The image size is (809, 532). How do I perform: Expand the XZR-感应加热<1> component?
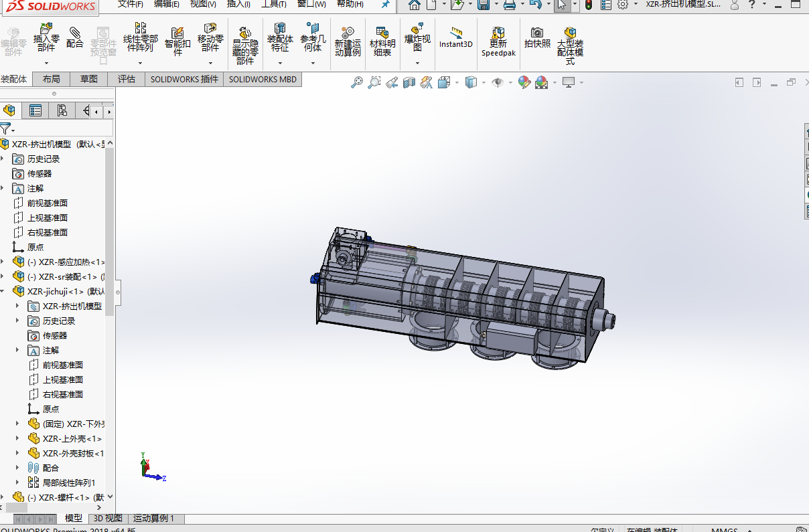(3, 262)
